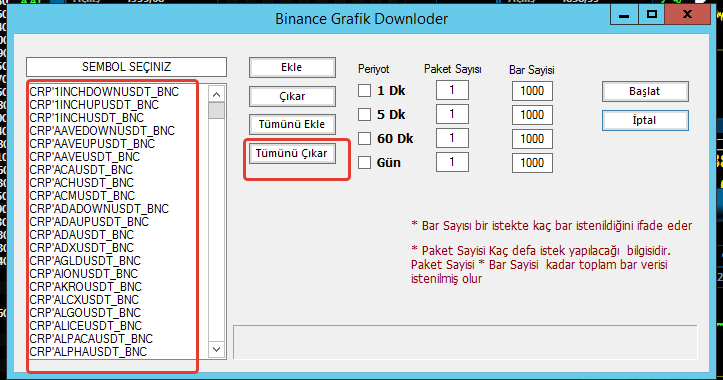The image size is (723, 380).
Task: Enable the 5 Dk period checkbox
Action: click(364, 114)
